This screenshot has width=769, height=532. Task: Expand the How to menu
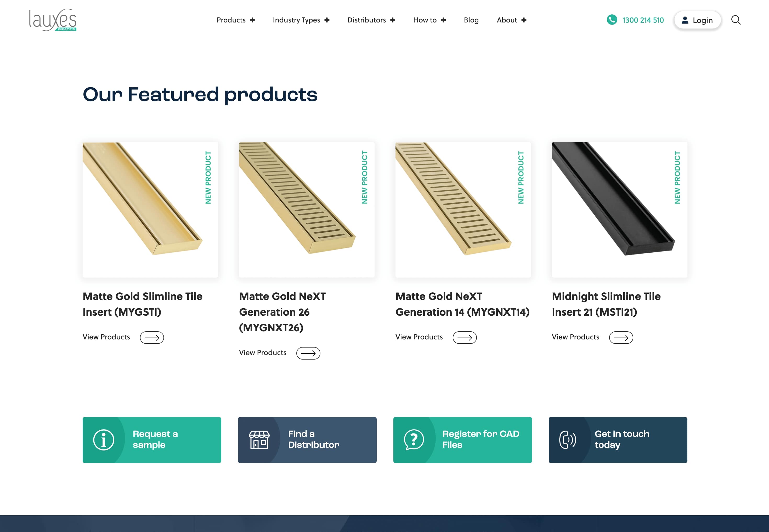pyautogui.click(x=429, y=20)
